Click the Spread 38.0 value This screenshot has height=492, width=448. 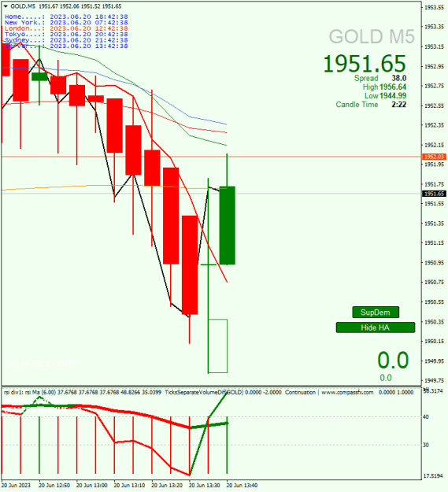click(398, 78)
